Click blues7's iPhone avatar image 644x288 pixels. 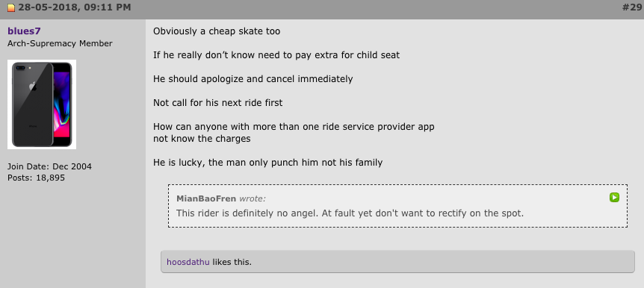tap(42, 104)
